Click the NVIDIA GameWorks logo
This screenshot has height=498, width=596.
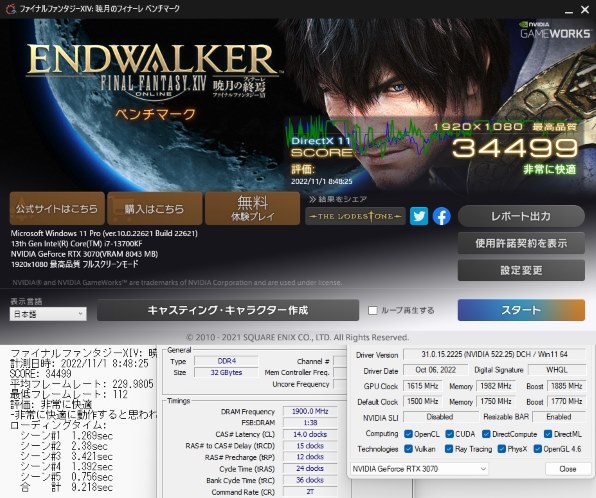tap(555, 30)
